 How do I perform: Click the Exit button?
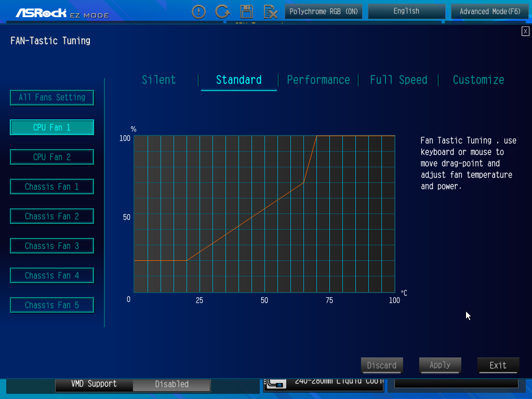498,365
